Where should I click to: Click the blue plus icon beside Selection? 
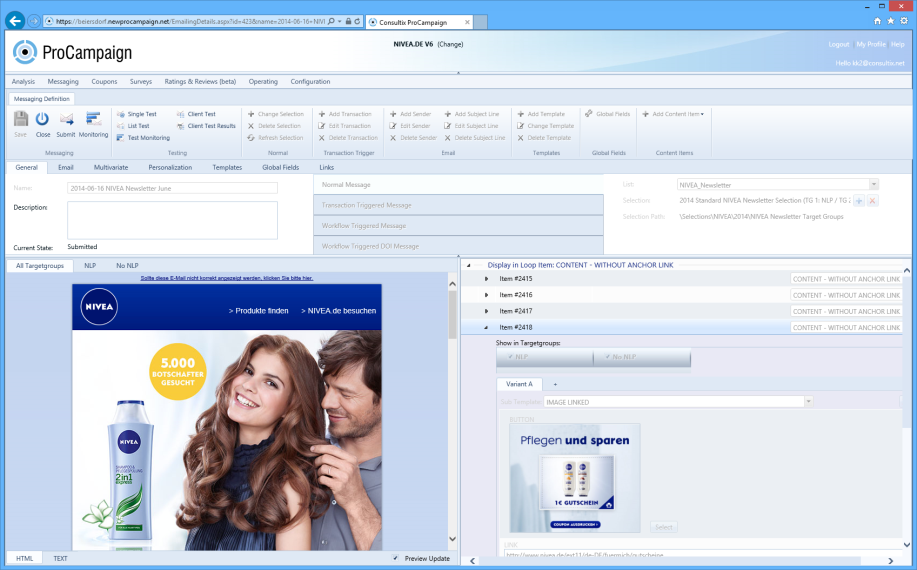point(858,201)
